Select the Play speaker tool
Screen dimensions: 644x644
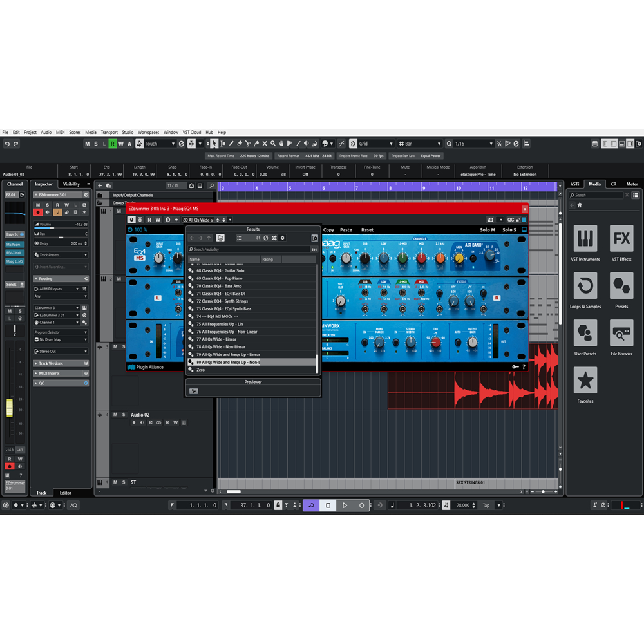point(307,144)
